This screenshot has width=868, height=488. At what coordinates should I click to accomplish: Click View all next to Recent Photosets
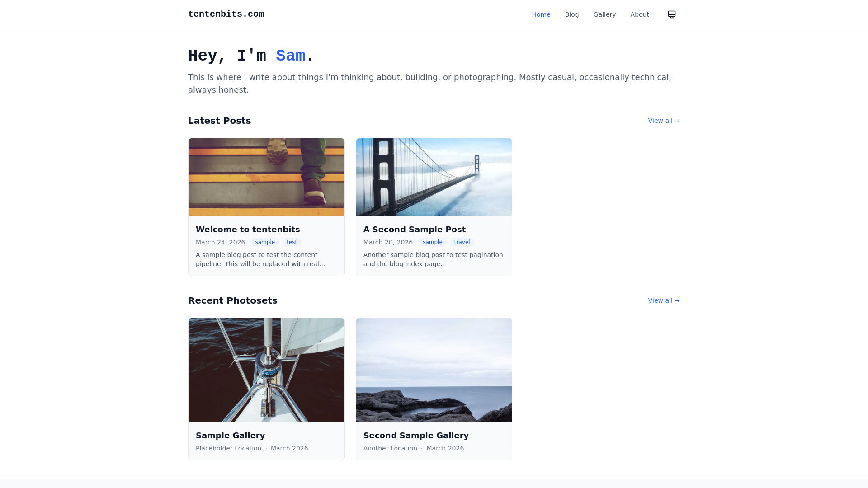[x=664, y=300]
